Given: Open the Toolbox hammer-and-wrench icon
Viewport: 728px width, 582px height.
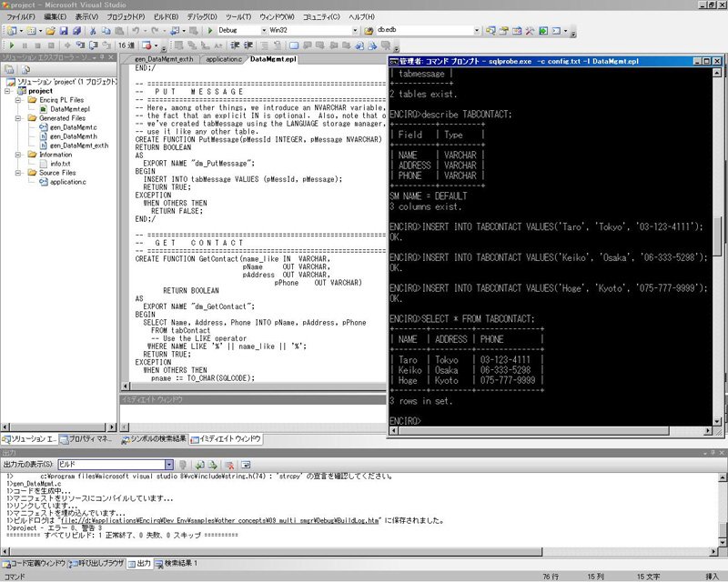Looking at the screenshot, I should [530, 31].
